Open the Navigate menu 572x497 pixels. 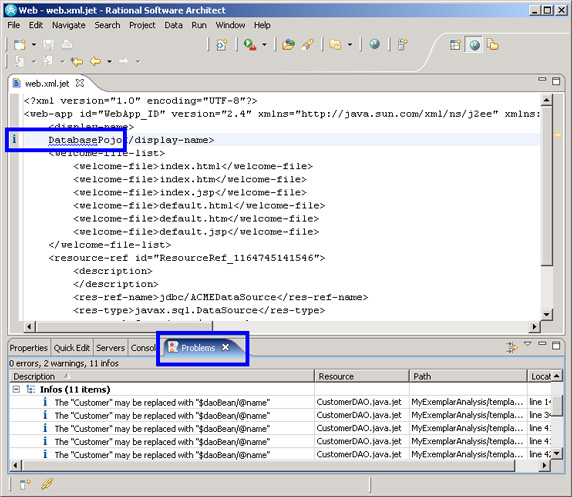pos(69,25)
